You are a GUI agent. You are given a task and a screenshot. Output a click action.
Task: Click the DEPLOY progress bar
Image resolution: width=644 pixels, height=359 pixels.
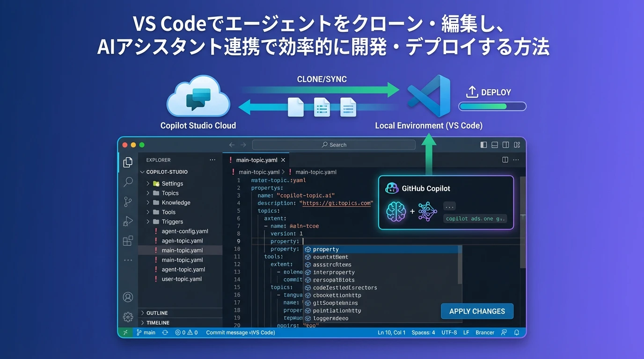point(492,106)
